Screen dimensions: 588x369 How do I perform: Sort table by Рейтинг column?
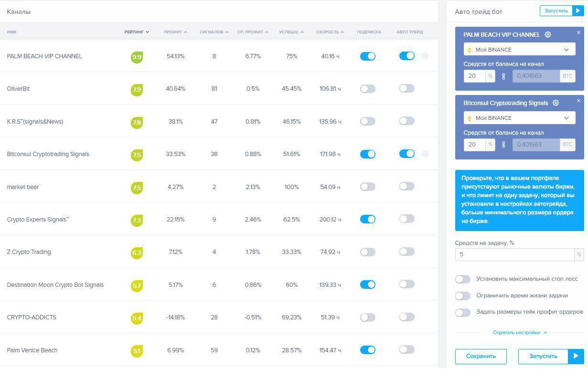137,32
